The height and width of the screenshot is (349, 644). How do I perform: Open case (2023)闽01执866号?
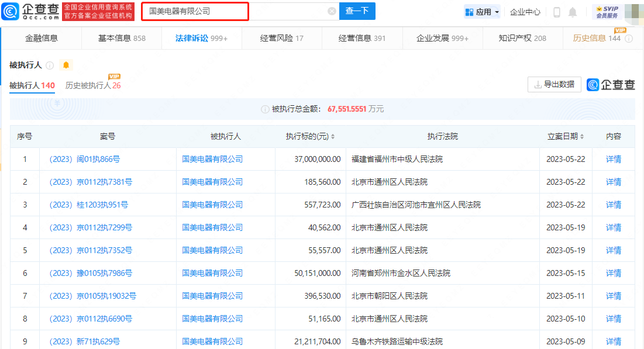[85, 160]
